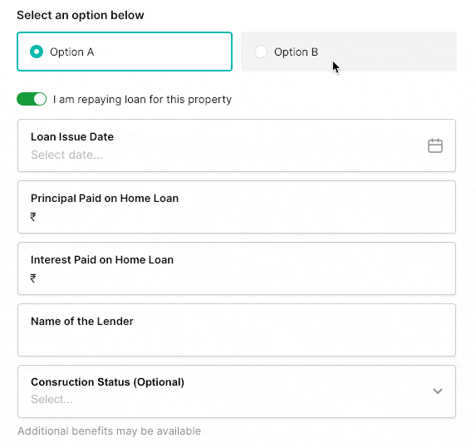Click the Consruction Status (Optional) label

coord(107,382)
